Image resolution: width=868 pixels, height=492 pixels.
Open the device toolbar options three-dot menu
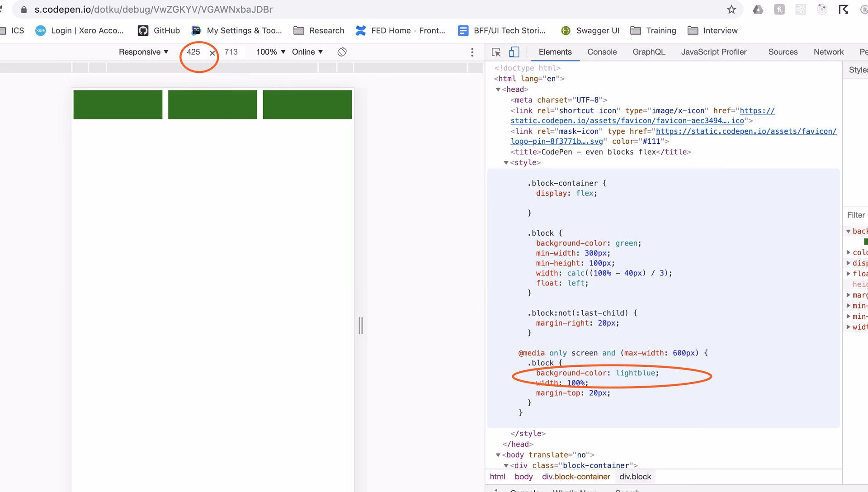[x=472, y=52]
